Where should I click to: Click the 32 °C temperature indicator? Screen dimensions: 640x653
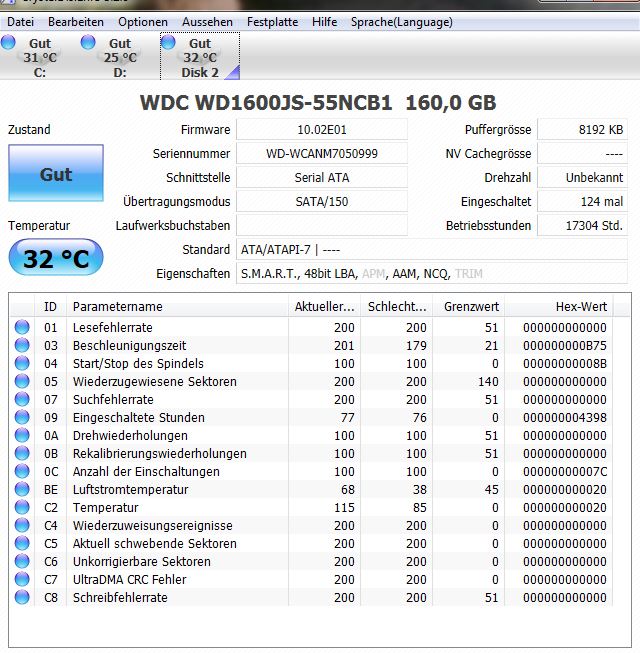(x=56, y=258)
